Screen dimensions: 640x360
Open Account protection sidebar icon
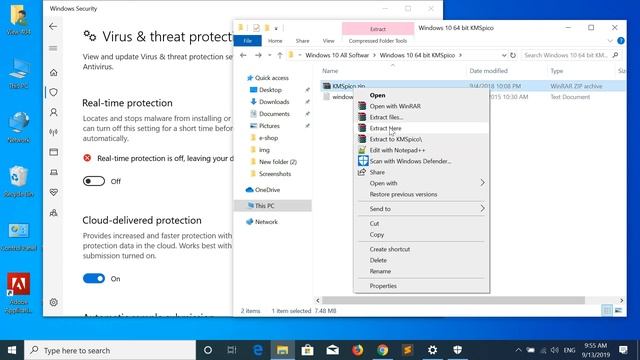point(53,112)
